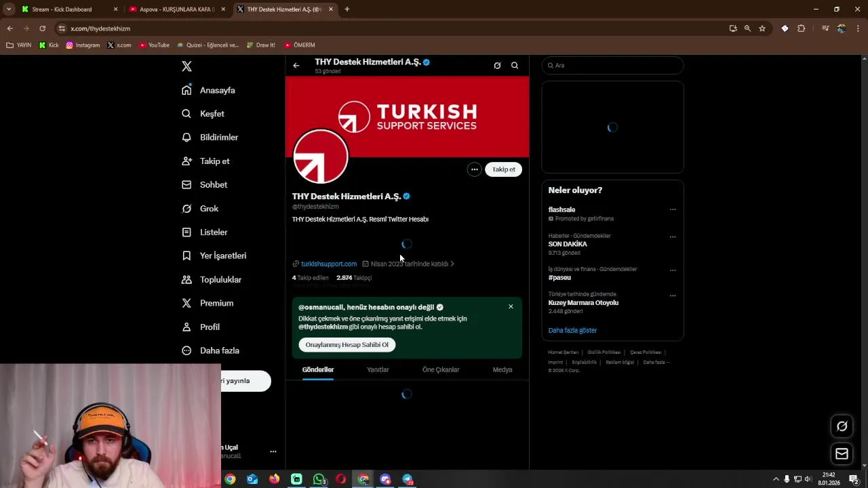Open the Instagram bookmark
Screen dimensions: 868x488
(83, 45)
